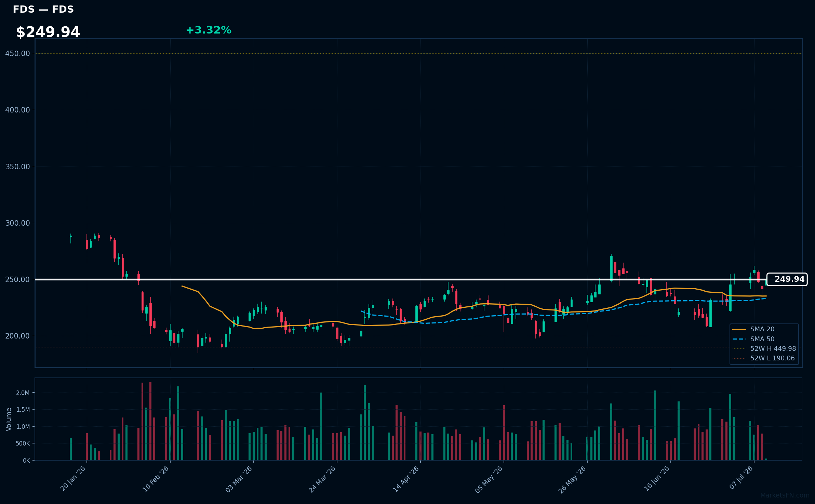Click the 14 Apr '26 date label

click(406, 479)
